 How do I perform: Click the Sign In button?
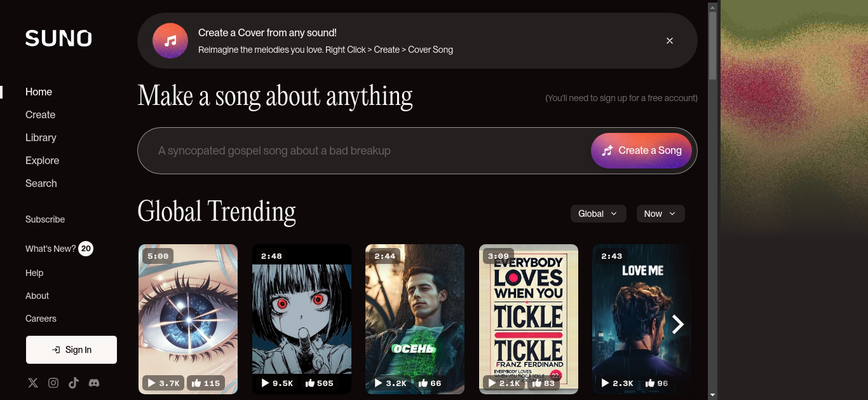click(71, 350)
